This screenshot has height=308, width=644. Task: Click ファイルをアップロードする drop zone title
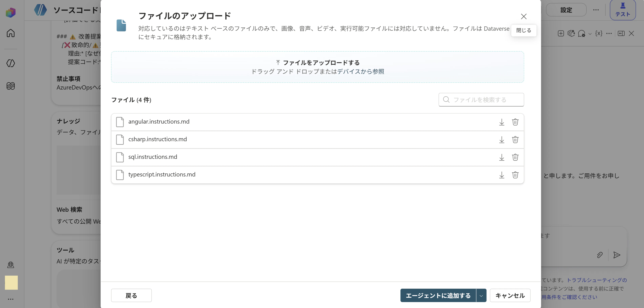point(321,63)
